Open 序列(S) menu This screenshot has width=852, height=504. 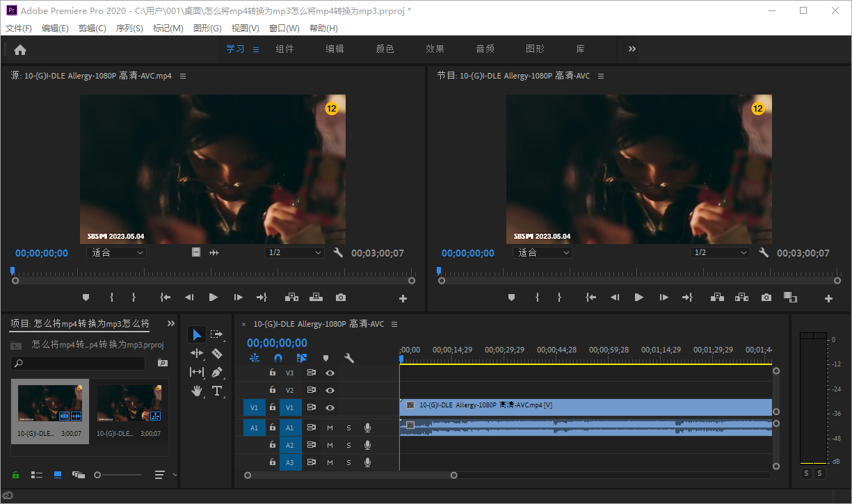[129, 29]
